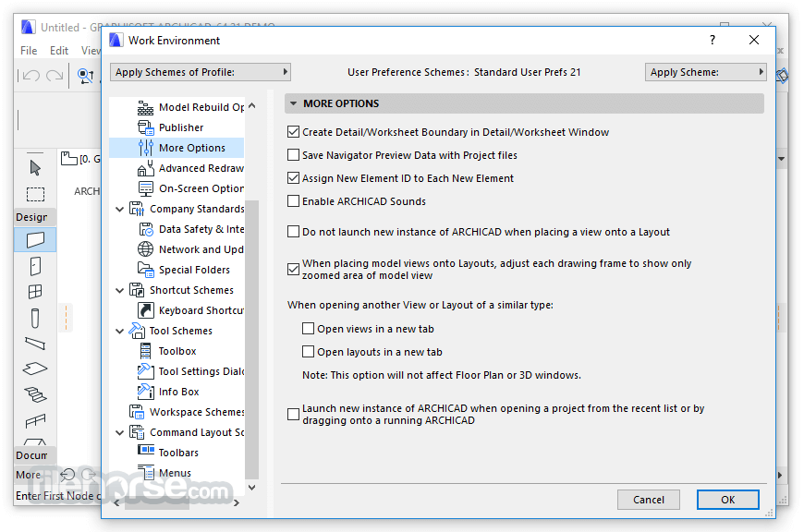Screen dimensions: 804x532
Task: Enable ARCHICAD Sounds checkbox
Action: (x=293, y=201)
